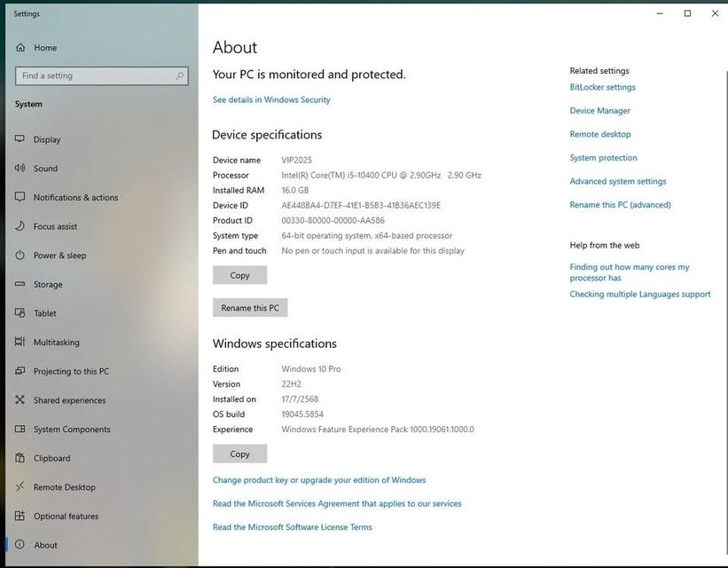Select Installed RAM value 16.0 GB

tap(294, 190)
